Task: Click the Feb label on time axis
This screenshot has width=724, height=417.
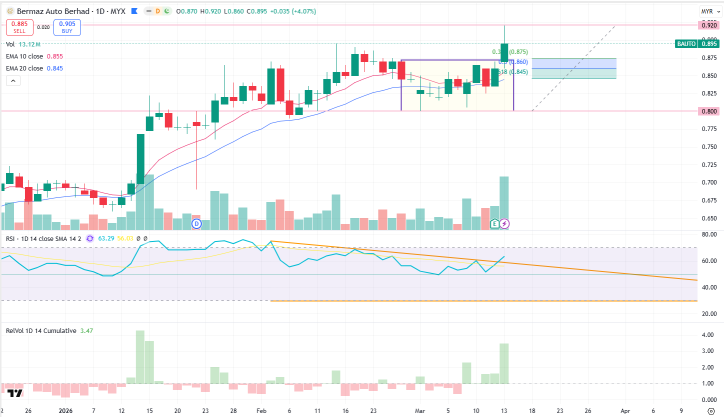Action: (261, 411)
